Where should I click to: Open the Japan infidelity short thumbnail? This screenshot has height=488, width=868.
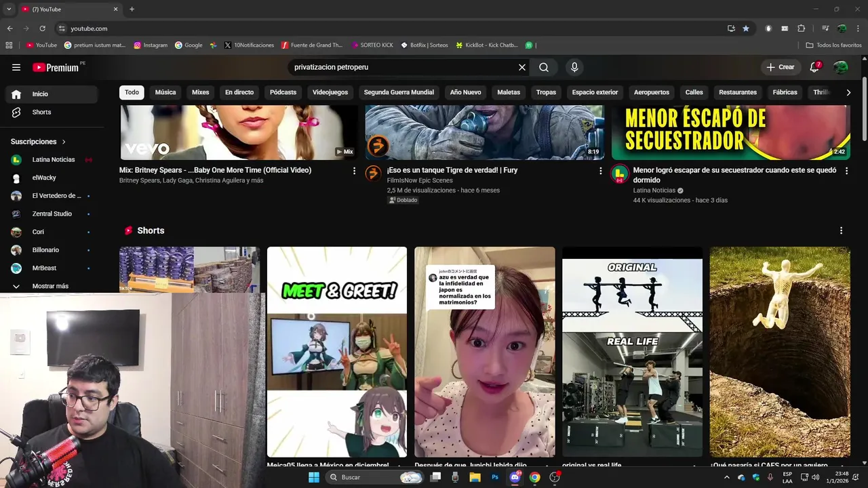485,352
